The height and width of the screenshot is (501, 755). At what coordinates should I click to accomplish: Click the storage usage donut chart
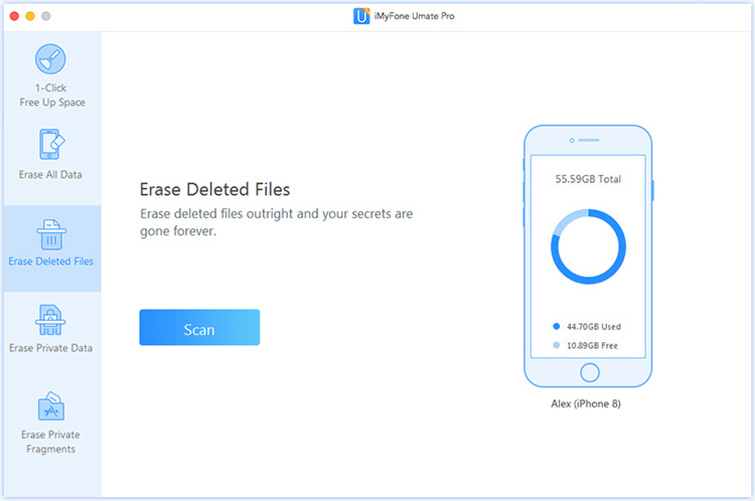tap(588, 247)
